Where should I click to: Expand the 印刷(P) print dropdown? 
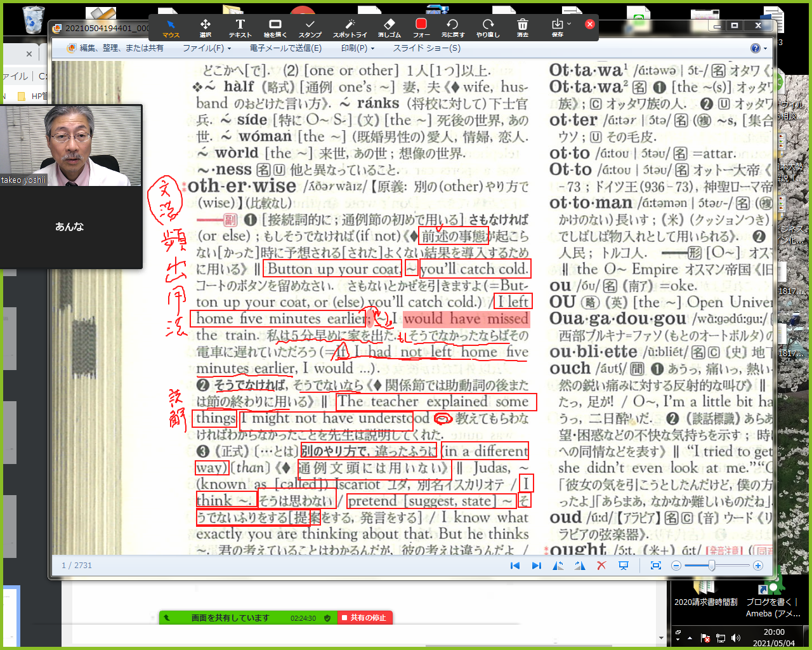[357, 48]
